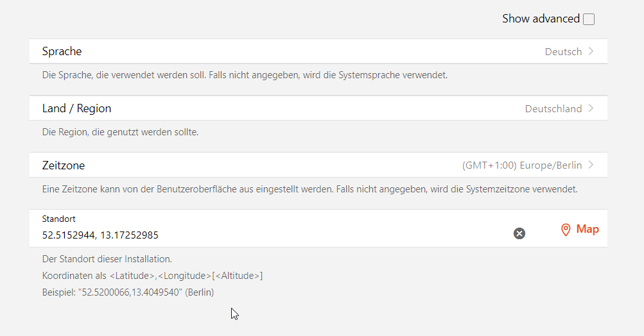Click the Sprache description text
The width and height of the screenshot is (644, 336).
tap(244, 75)
